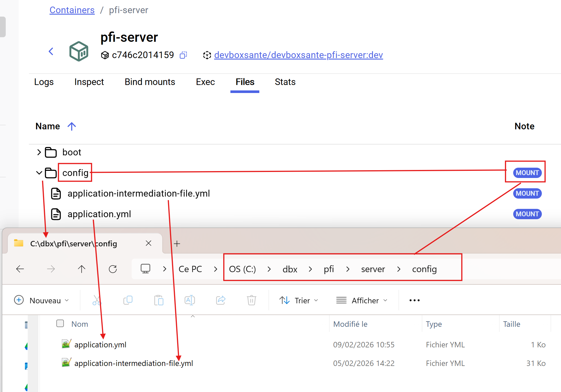The width and height of the screenshot is (561, 392).
Task: Click the back arrow beside pfi-server
Action: 51,52
